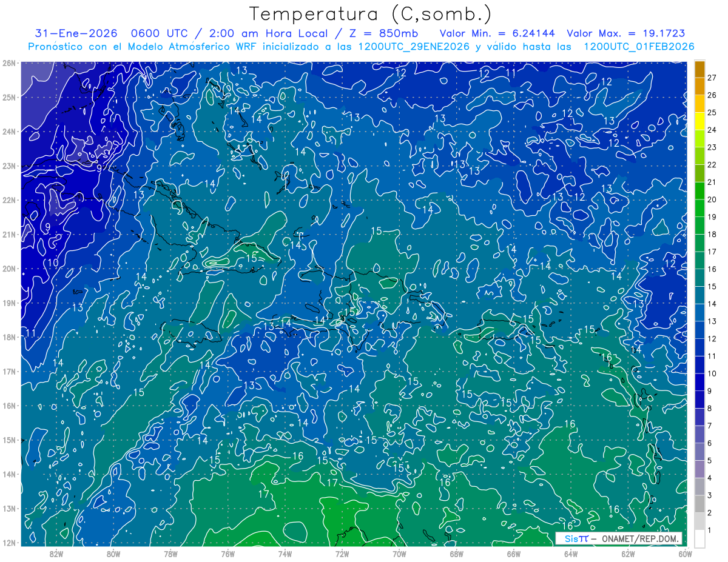Click the '72W' longitude axis label
This screenshot has height=562, width=728.
(x=342, y=554)
